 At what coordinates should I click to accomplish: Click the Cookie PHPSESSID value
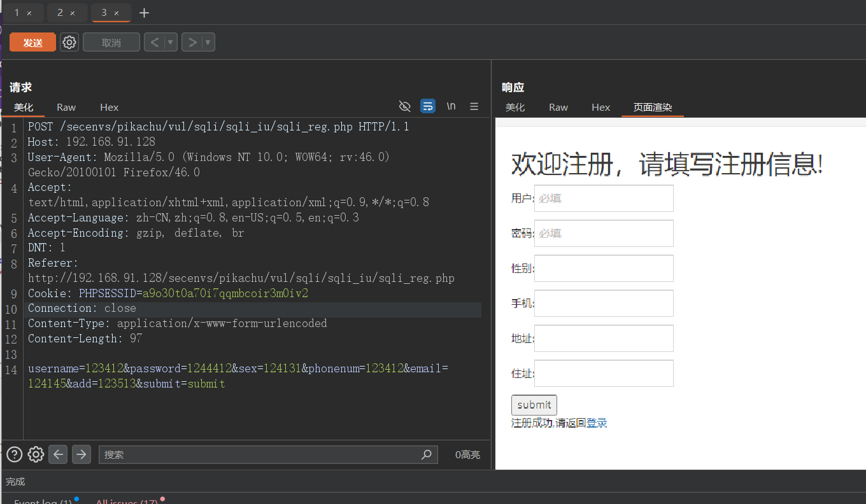tap(225, 293)
